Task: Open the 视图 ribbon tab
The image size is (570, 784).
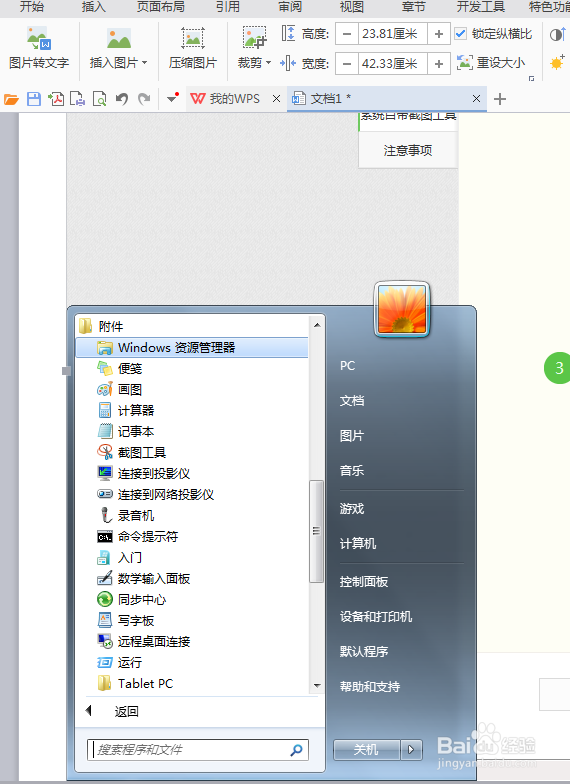Action: click(x=352, y=6)
